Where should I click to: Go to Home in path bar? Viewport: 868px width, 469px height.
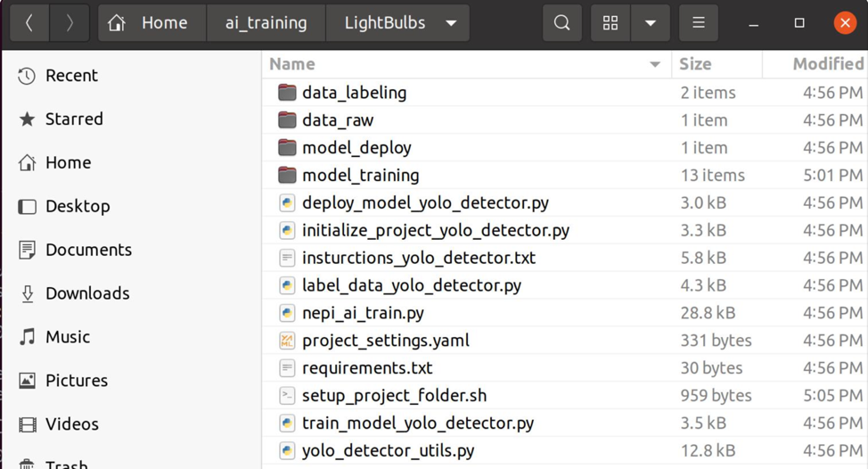[x=151, y=23]
